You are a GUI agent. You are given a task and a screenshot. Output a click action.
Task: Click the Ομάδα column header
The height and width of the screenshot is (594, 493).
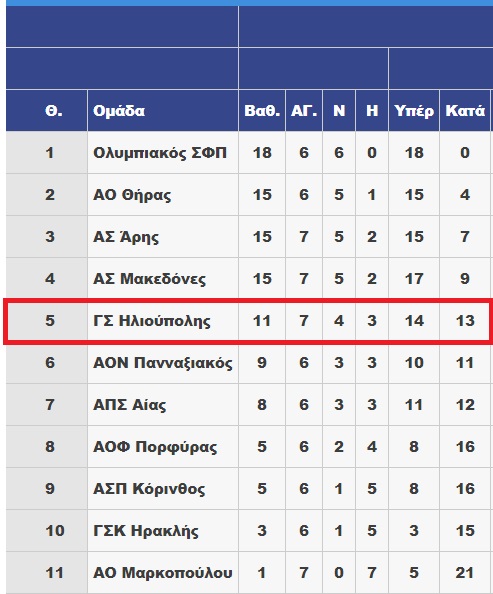click(x=119, y=111)
